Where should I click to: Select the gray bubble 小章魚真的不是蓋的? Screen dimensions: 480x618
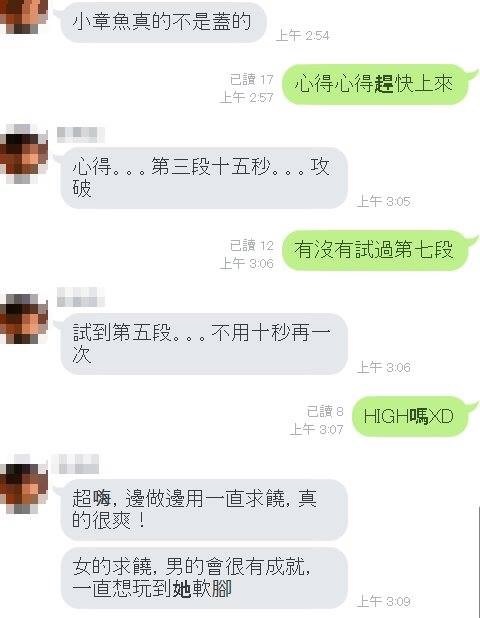tap(162, 21)
